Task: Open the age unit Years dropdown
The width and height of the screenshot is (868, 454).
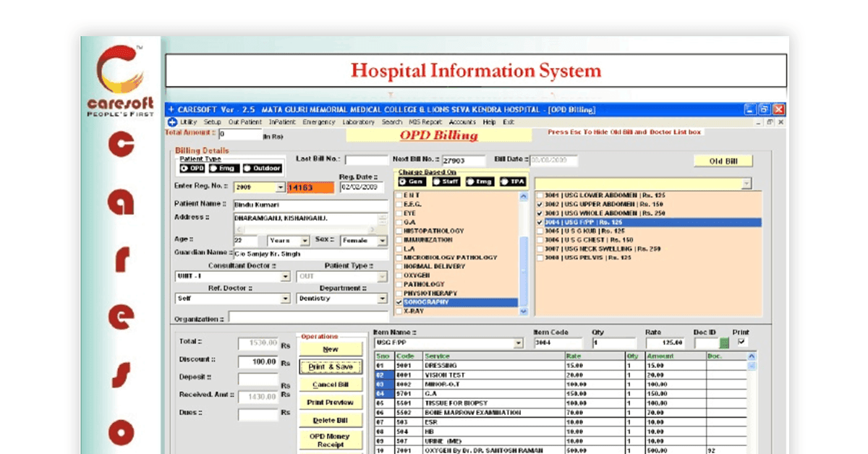Action: tap(305, 241)
